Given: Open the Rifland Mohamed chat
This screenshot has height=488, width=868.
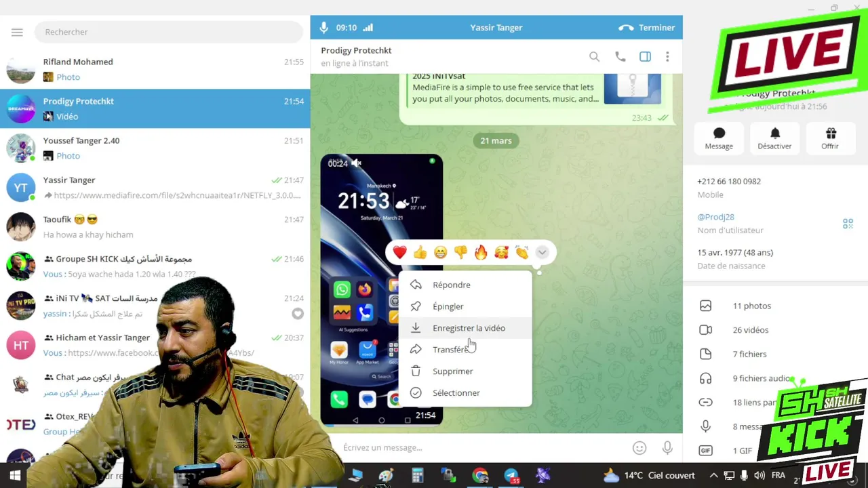Looking at the screenshot, I should 155,69.
